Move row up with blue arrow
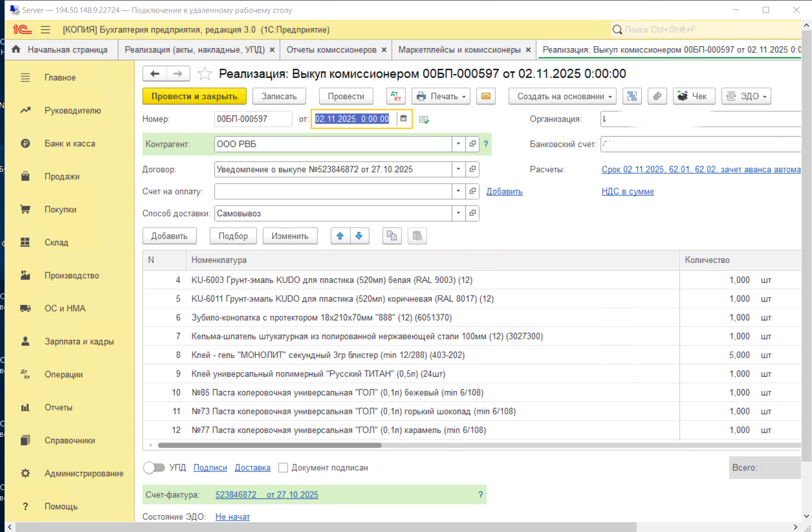The height and width of the screenshot is (532, 812). 340,236
